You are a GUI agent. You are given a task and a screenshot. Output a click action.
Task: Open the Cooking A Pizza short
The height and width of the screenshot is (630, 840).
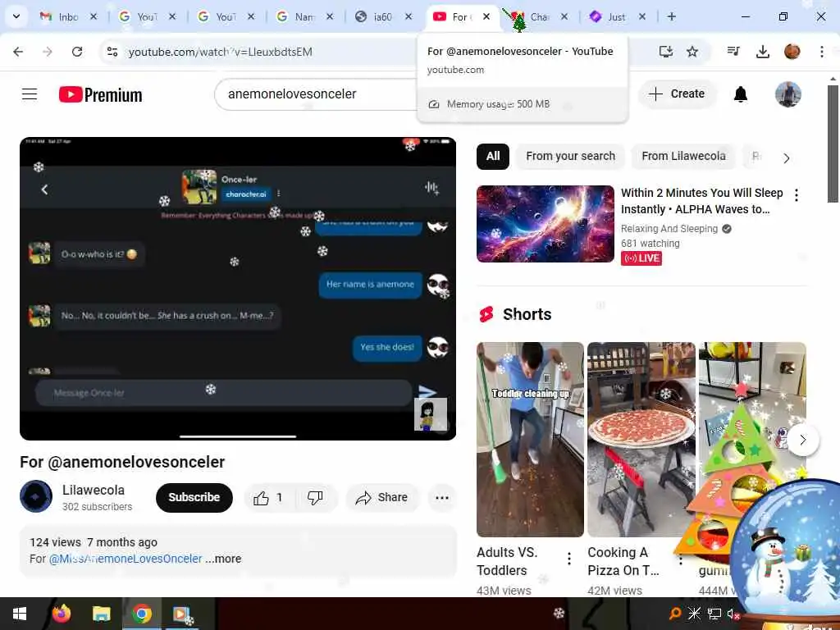(x=641, y=440)
